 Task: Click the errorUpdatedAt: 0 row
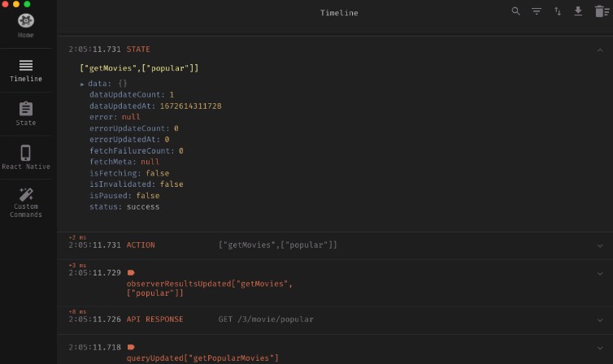(x=129, y=139)
